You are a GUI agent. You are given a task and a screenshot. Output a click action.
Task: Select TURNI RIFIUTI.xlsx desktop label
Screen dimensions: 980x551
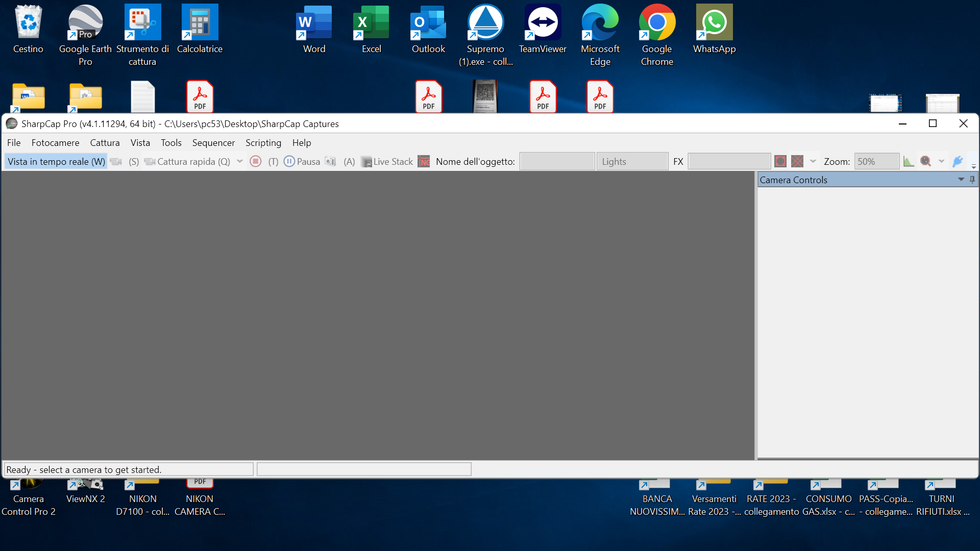942,505
